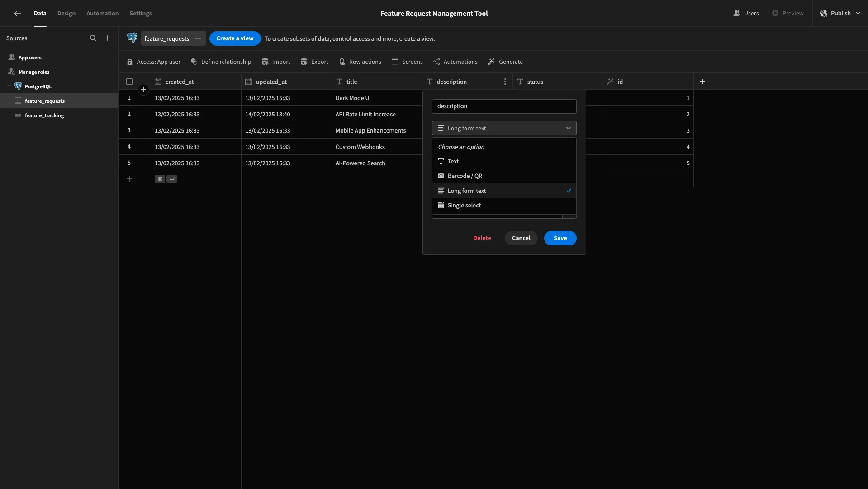Click the calendar icon on the created_at column
This screenshot has width=868, height=489.
[x=158, y=82]
